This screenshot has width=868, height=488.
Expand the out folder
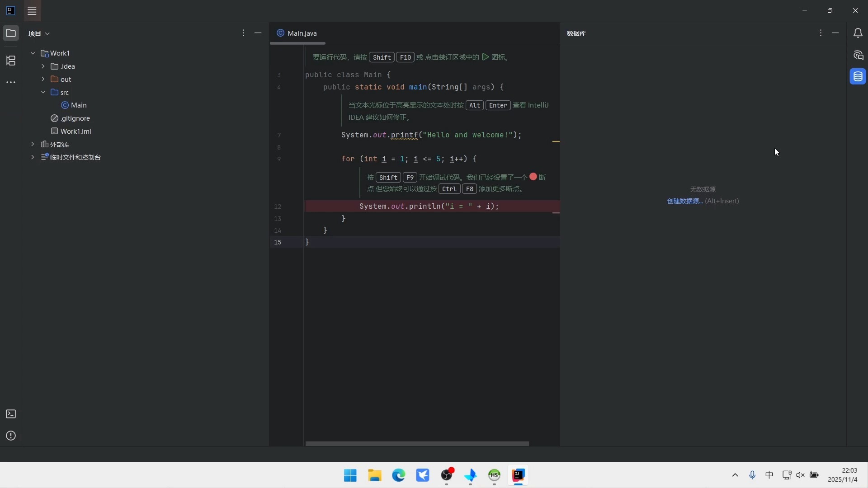(x=43, y=79)
